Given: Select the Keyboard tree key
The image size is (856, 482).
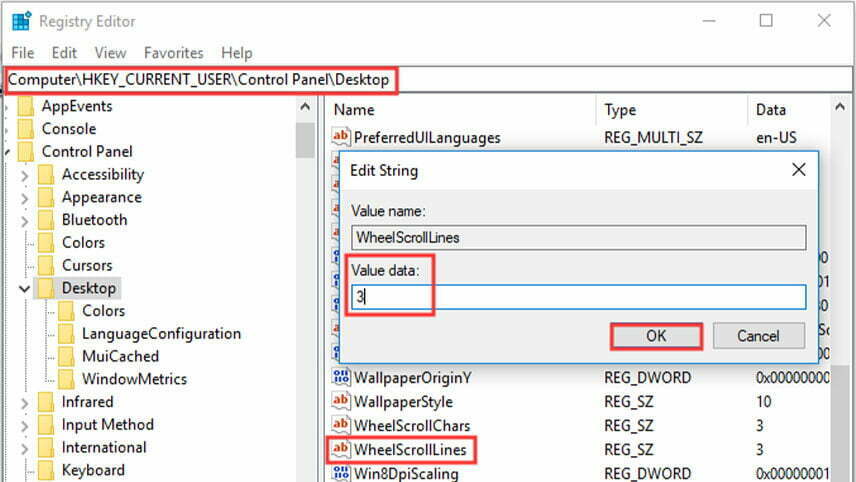Looking at the screenshot, I should [x=93, y=470].
